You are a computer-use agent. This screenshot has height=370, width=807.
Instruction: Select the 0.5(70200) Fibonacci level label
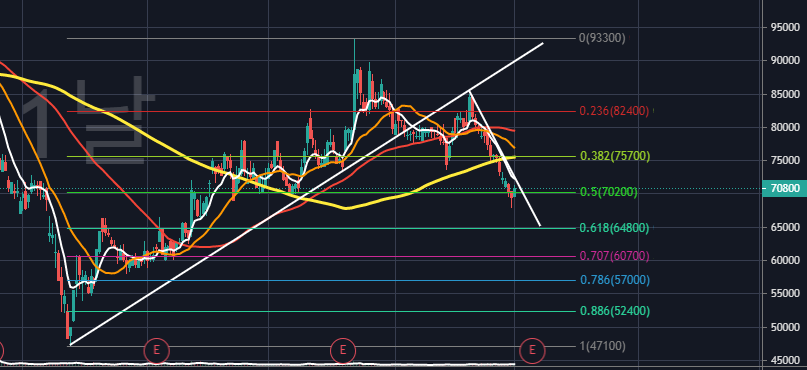coord(609,192)
